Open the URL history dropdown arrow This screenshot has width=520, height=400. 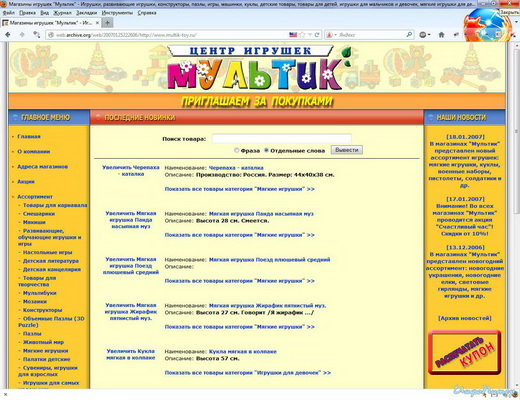pos(310,35)
